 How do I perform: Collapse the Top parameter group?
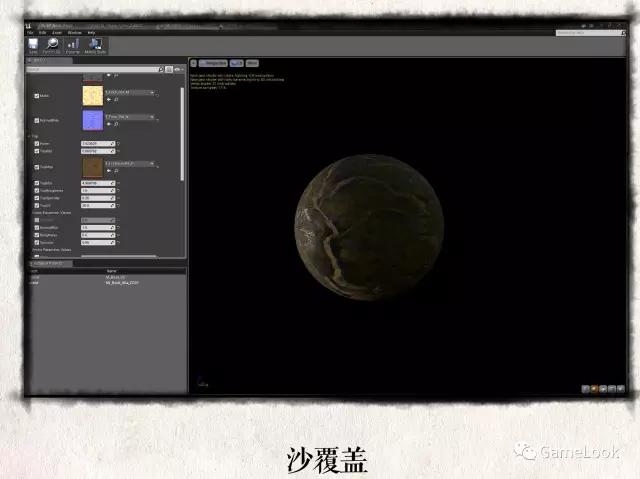pos(30,136)
